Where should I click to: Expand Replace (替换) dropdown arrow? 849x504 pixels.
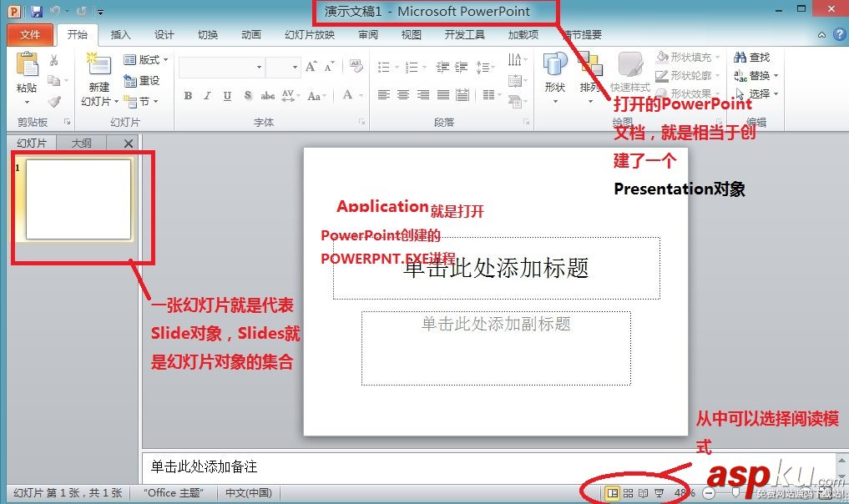click(x=776, y=75)
